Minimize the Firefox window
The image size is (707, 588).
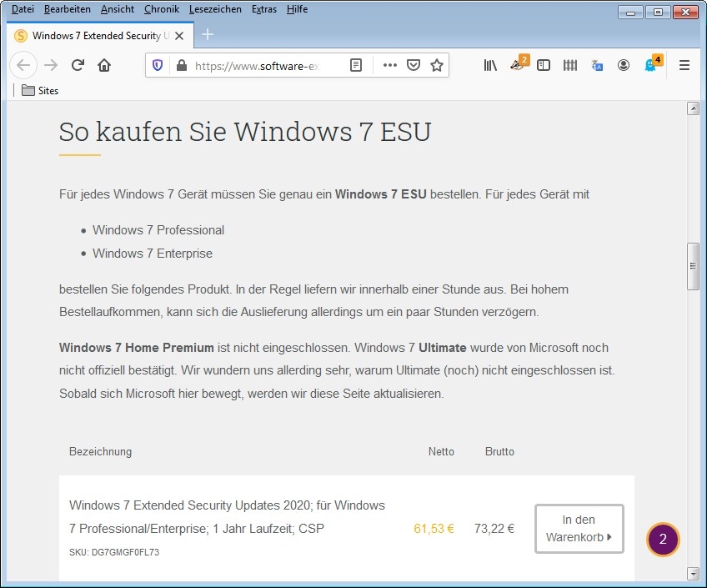point(630,13)
